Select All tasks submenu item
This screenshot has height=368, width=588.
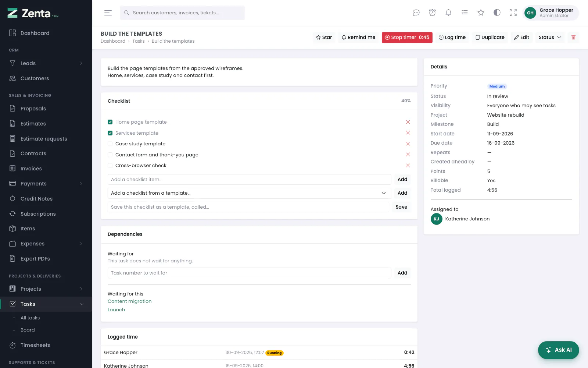[x=30, y=318]
